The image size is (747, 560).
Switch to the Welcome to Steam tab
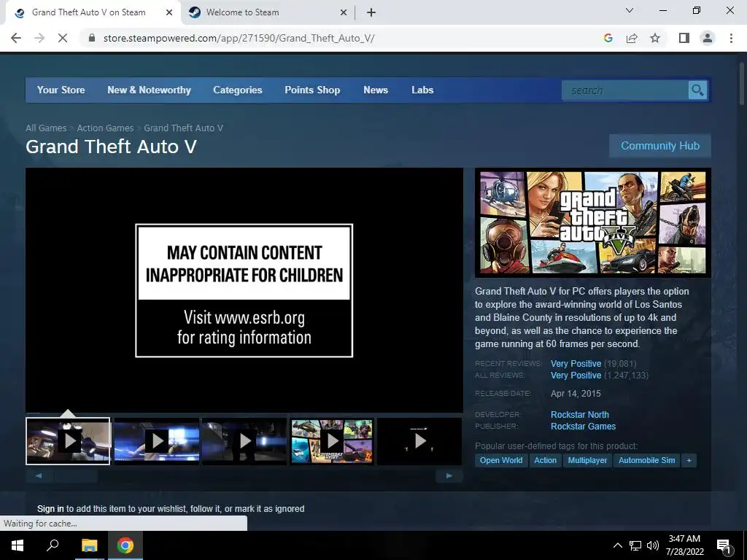[x=242, y=12]
